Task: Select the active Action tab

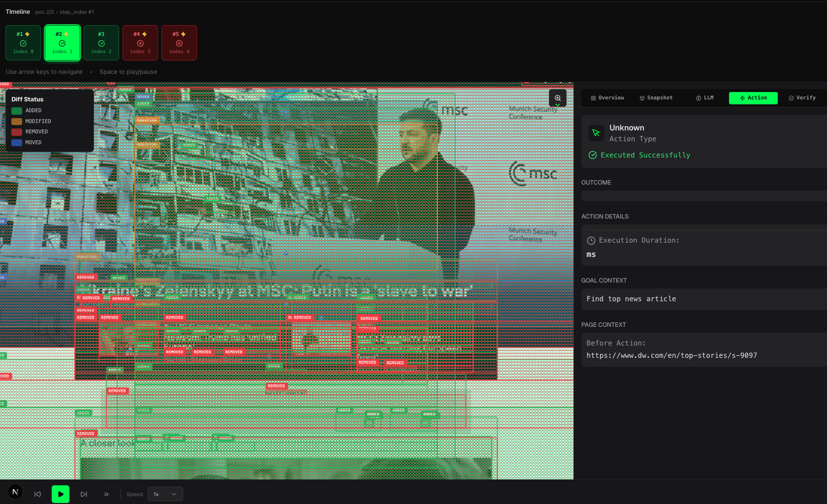Action: tap(753, 98)
